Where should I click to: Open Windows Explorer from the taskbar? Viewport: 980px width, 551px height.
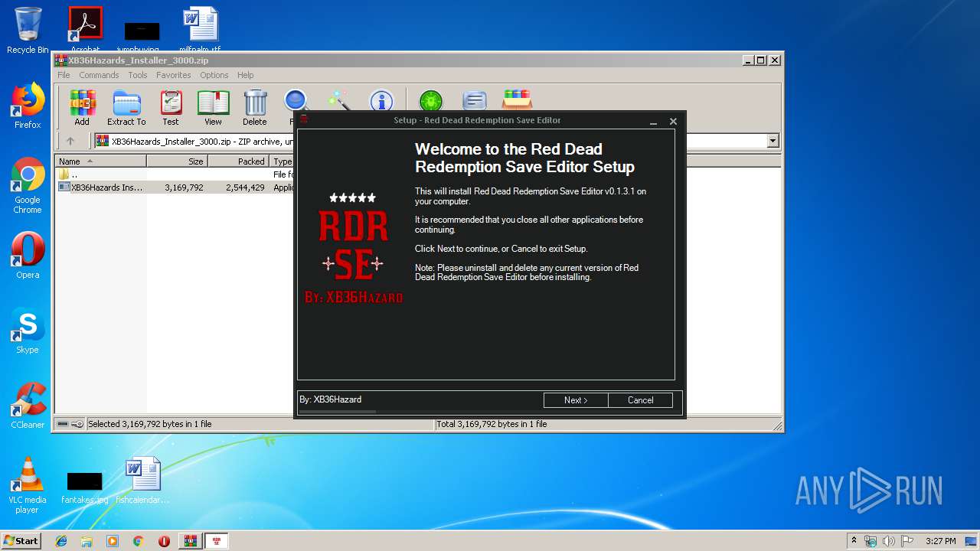tap(87, 541)
